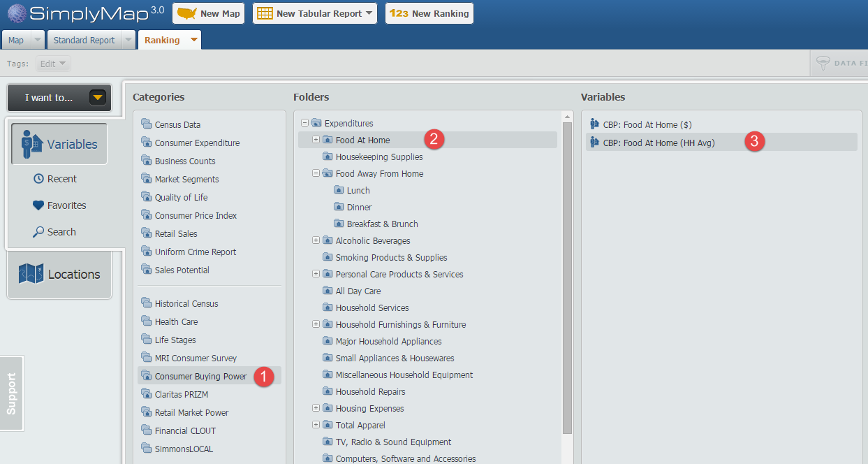Expand the Alcoholic Beverages folder
Image resolution: width=868 pixels, height=464 pixels.
316,240
